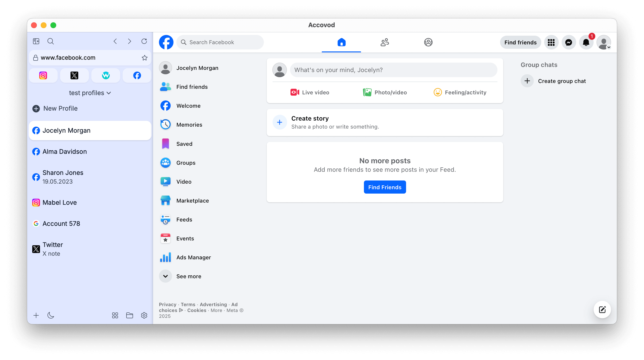
Task: Open the Instagram shortcut tile
Action: [43, 75]
